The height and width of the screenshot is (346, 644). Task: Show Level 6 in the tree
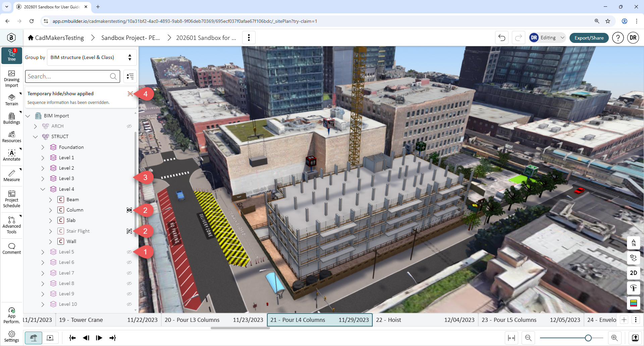coord(129,263)
